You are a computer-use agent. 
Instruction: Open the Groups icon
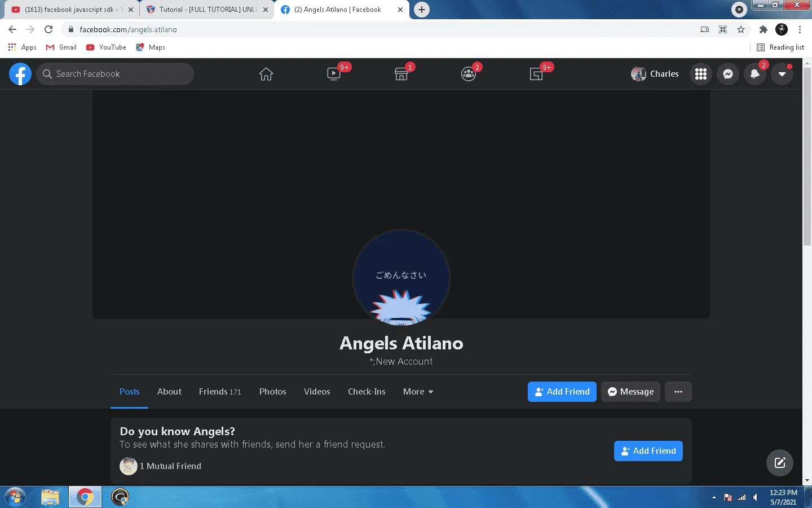coord(469,74)
